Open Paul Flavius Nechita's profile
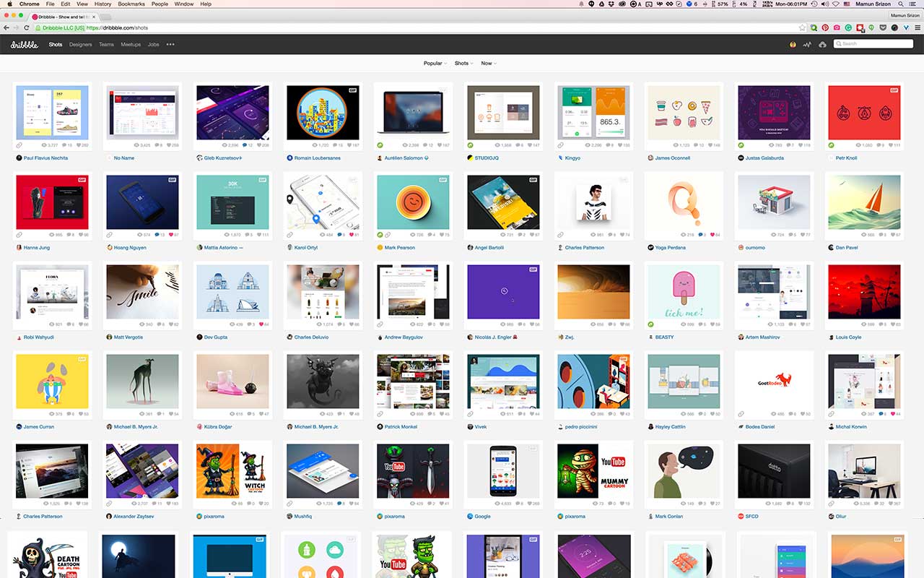The height and width of the screenshot is (578, 924). pyautogui.click(x=45, y=158)
